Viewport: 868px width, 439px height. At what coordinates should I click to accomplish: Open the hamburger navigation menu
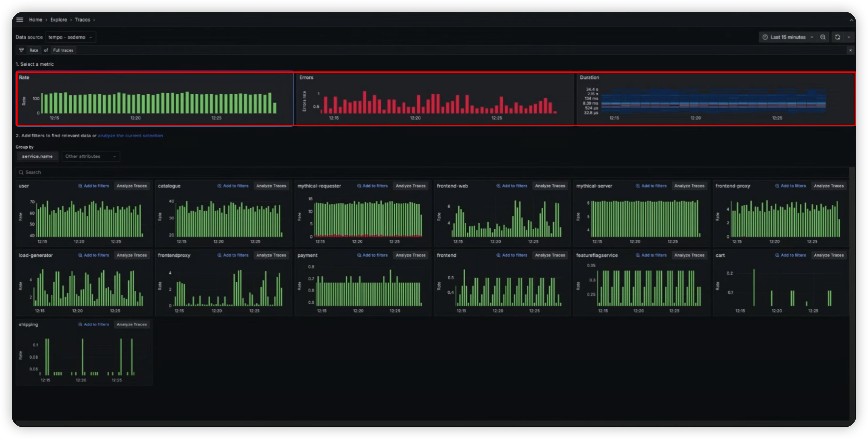point(20,20)
